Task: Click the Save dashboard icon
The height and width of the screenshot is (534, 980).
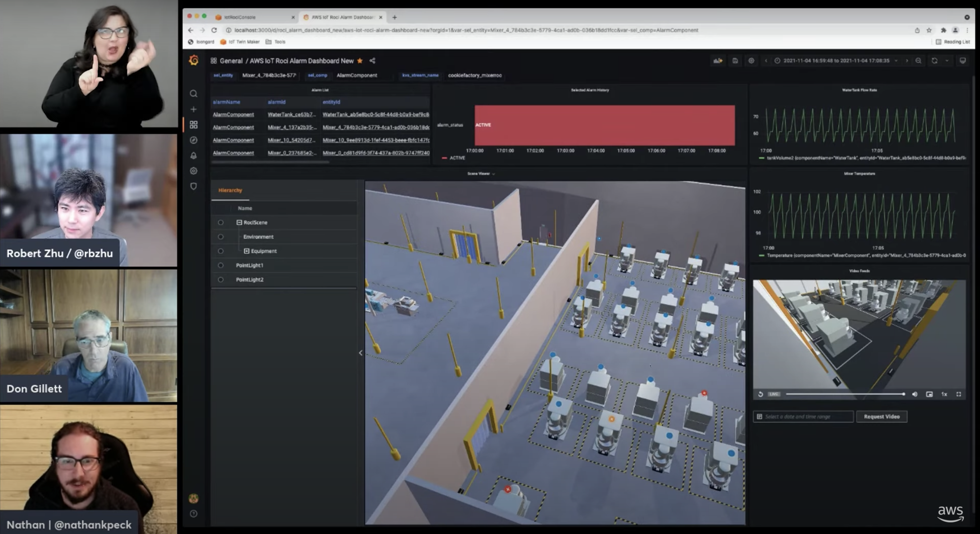Action: pos(735,61)
